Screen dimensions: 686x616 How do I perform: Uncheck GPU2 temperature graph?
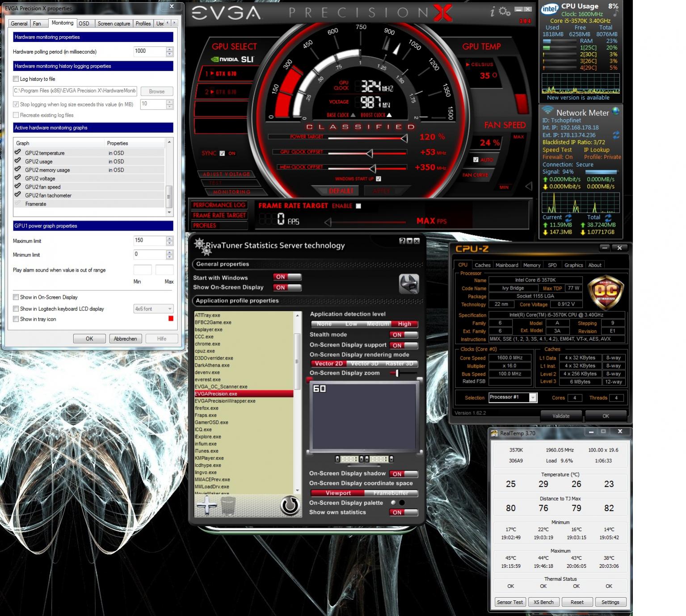(x=18, y=152)
